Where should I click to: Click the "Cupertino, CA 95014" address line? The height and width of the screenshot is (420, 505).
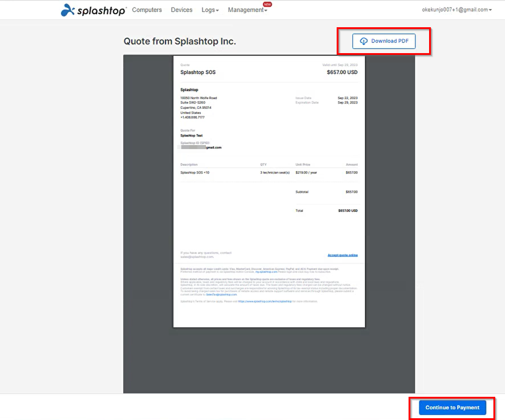pos(196,108)
